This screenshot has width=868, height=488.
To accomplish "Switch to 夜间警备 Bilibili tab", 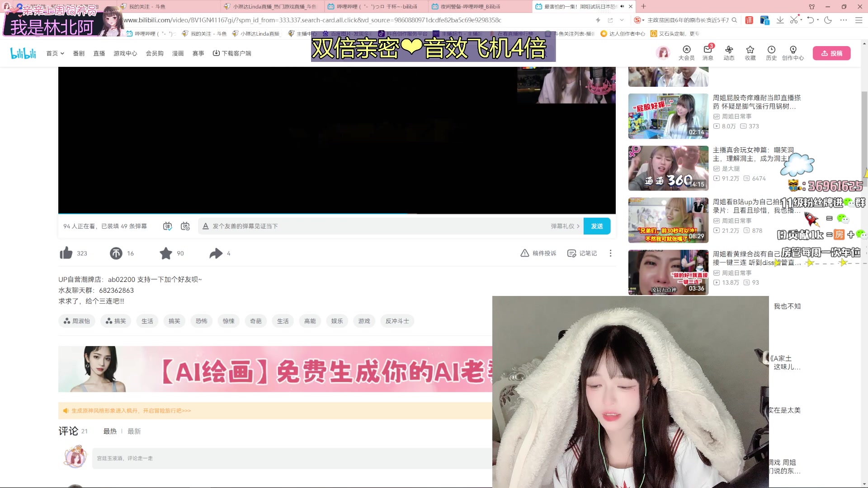I will click(479, 6).
